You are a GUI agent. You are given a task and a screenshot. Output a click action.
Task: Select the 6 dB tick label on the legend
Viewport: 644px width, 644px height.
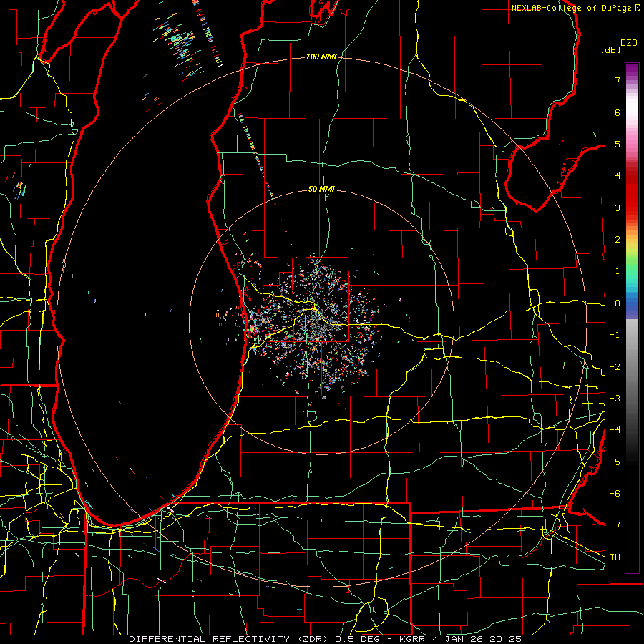pyautogui.click(x=618, y=112)
